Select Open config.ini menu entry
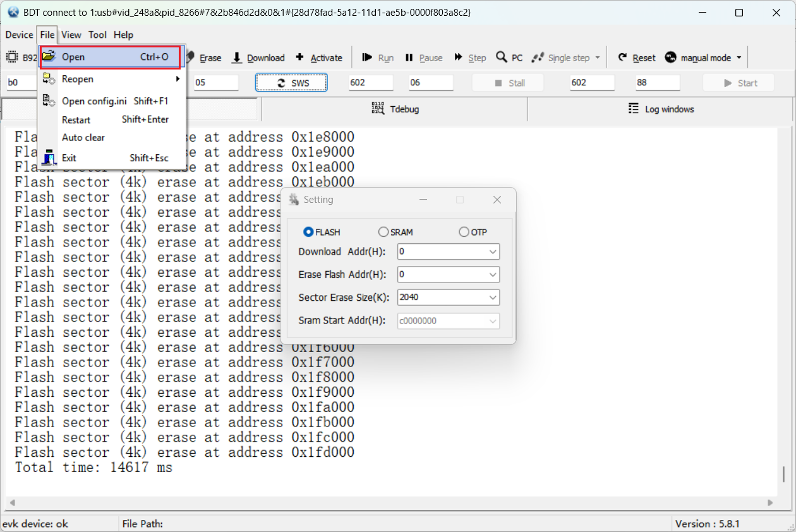This screenshot has width=796, height=532. [x=111, y=101]
